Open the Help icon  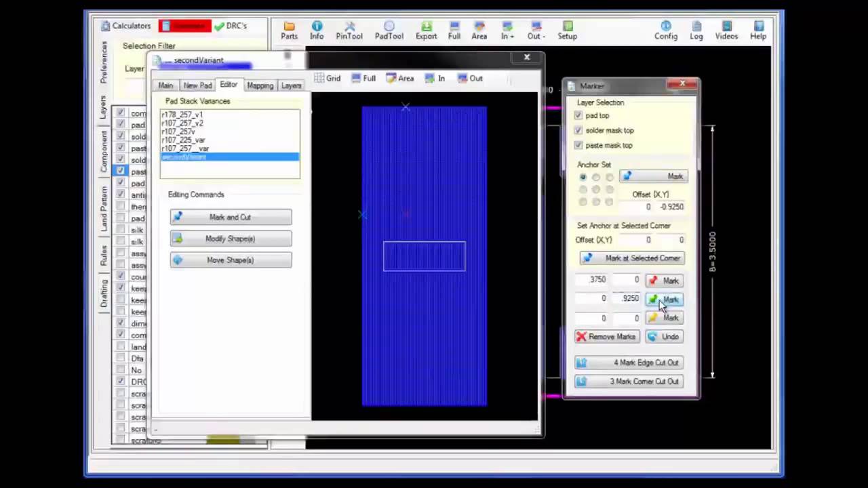pos(758,30)
